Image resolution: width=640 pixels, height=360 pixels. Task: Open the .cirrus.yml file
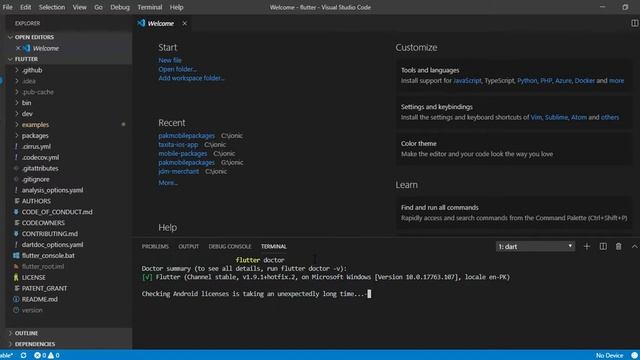click(36, 147)
